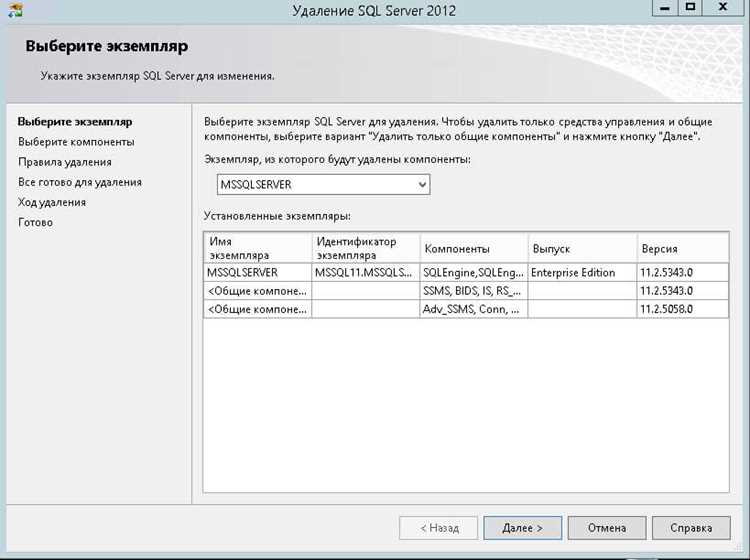Click the Имя экземпляра column header
750x560 pixels.
point(258,248)
